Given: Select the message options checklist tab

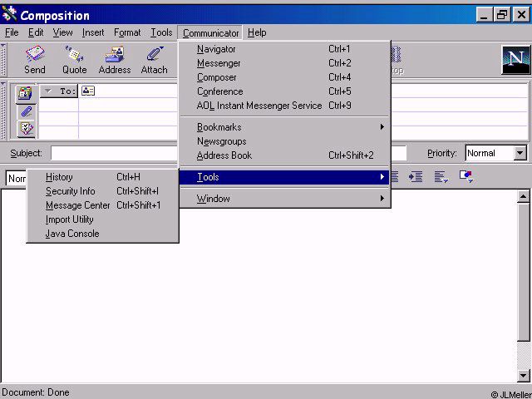Looking at the screenshot, I should click(26, 129).
